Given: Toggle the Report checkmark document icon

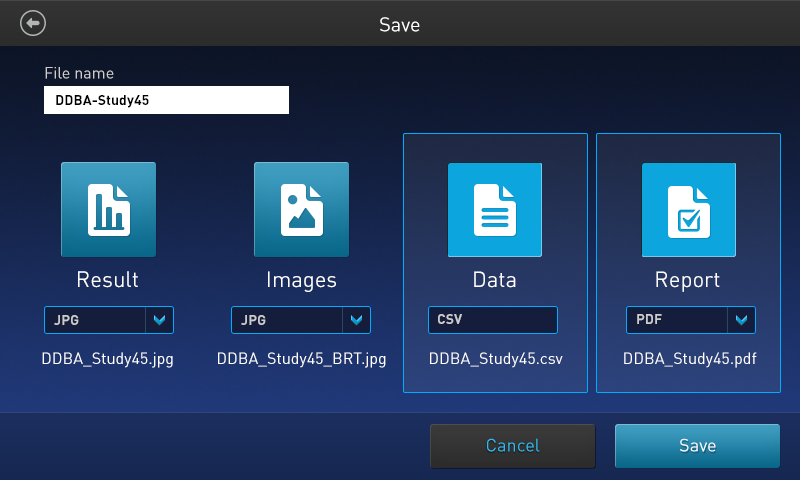Looking at the screenshot, I should tap(689, 210).
